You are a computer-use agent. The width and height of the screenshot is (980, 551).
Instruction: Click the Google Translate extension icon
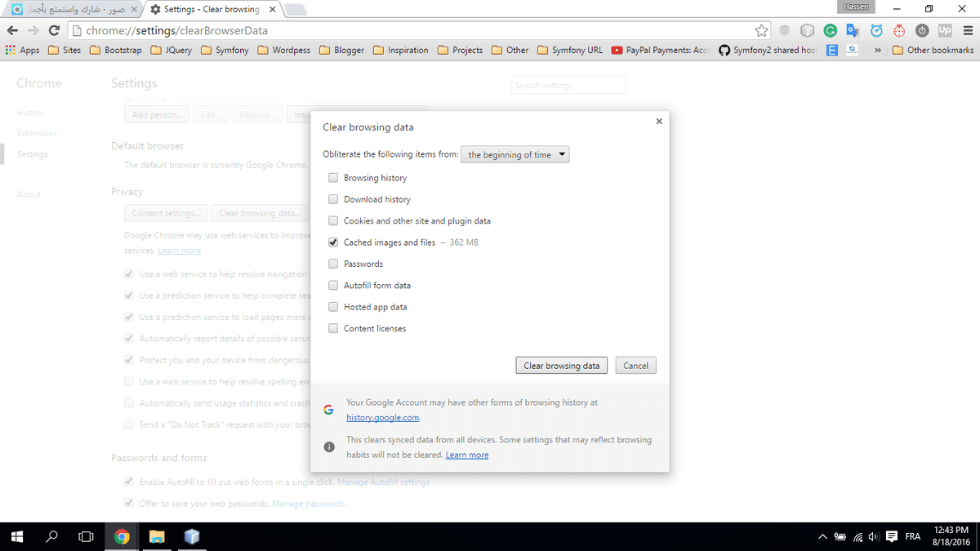pos(853,30)
